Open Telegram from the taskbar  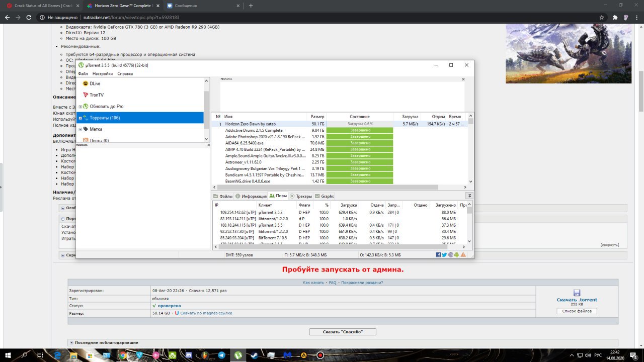tap(222, 355)
